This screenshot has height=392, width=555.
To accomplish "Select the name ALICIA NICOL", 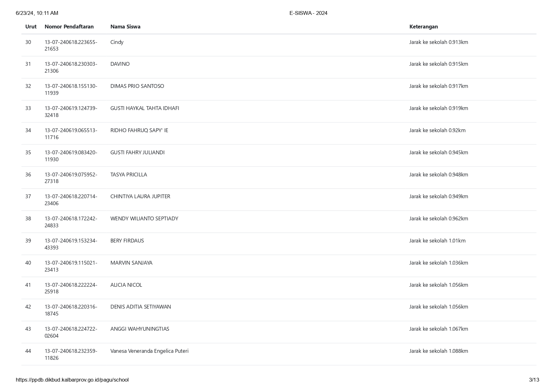I will tap(126, 285).
